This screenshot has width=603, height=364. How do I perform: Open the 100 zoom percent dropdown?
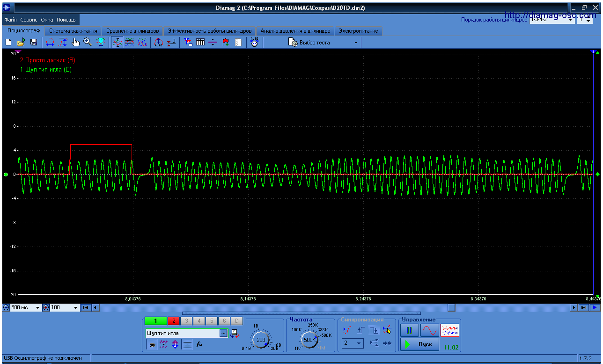tap(76, 307)
